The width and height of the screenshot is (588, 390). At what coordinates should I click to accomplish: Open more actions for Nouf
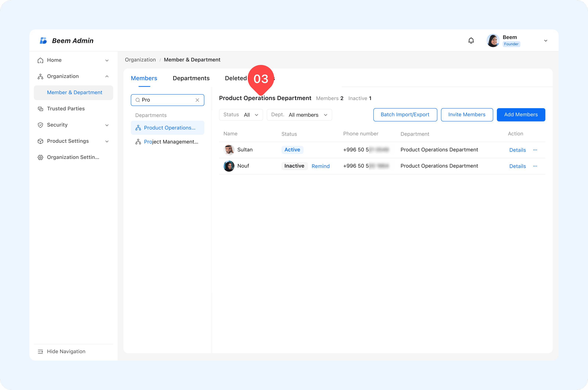tap(535, 166)
